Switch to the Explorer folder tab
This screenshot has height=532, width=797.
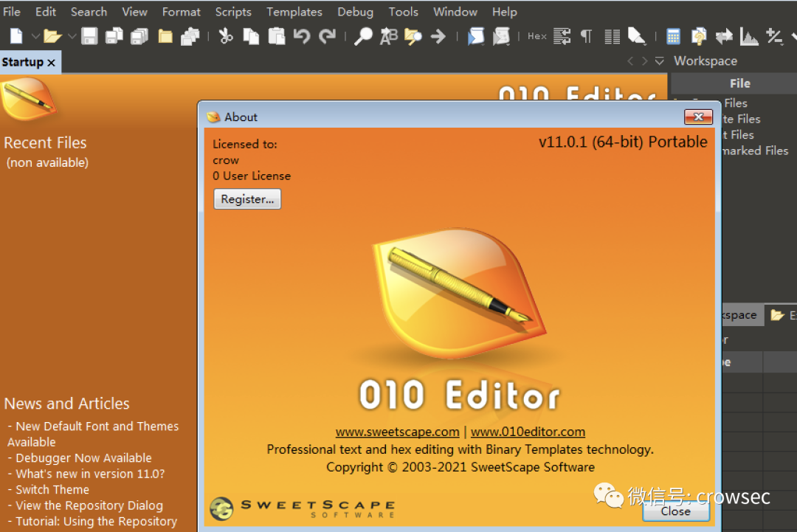point(783,316)
